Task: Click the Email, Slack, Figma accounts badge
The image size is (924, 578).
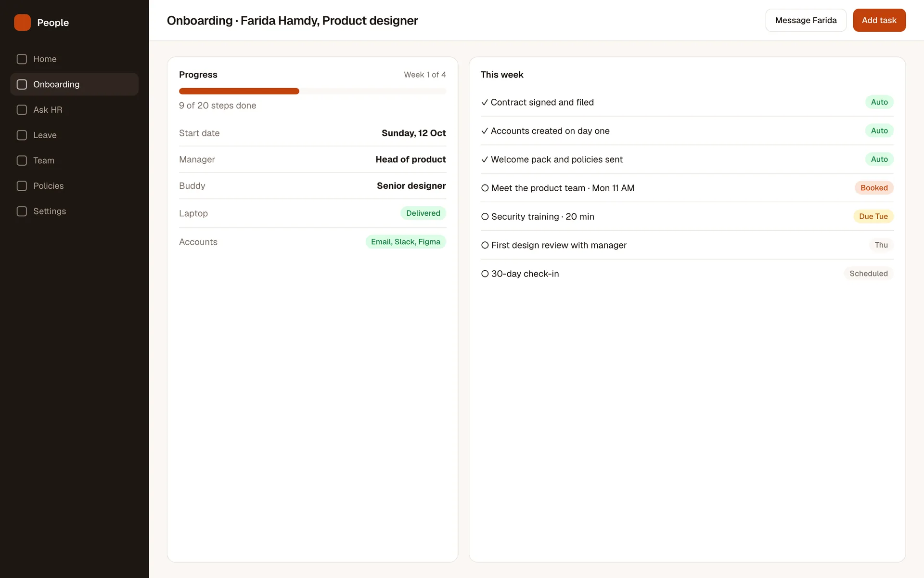Action: (x=406, y=242)
